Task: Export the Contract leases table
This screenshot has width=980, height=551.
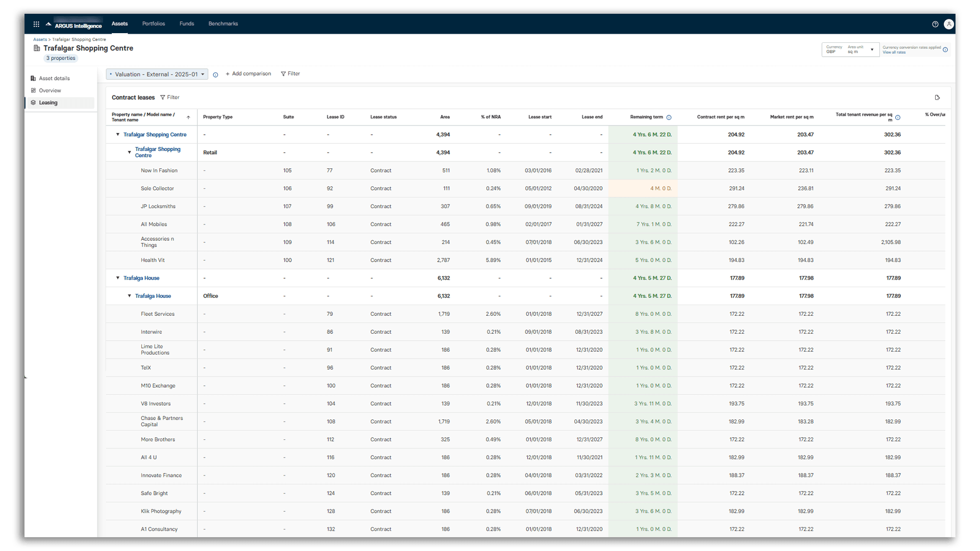Action: [x=938, y=97]
